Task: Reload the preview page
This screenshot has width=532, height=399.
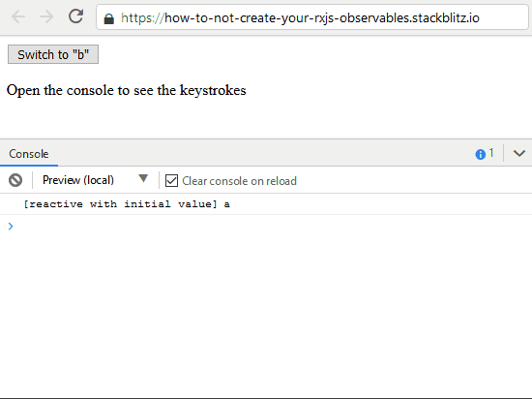Action: 76,16
